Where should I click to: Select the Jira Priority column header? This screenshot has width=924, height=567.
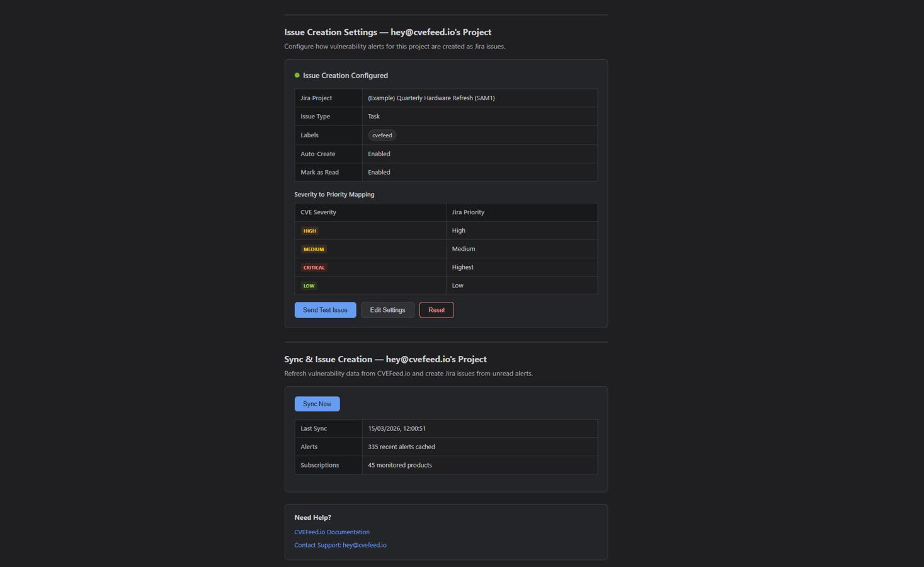467,212
